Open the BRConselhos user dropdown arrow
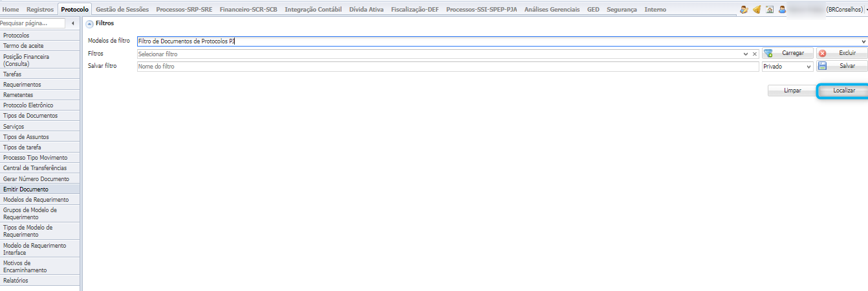868x291 pixels. tap(866, 10)
